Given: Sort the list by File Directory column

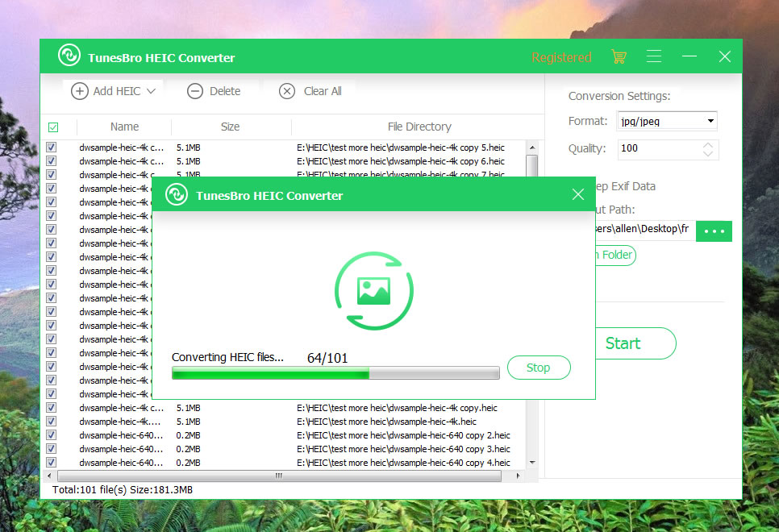Looking at the screenshot, I should (419, 127).
